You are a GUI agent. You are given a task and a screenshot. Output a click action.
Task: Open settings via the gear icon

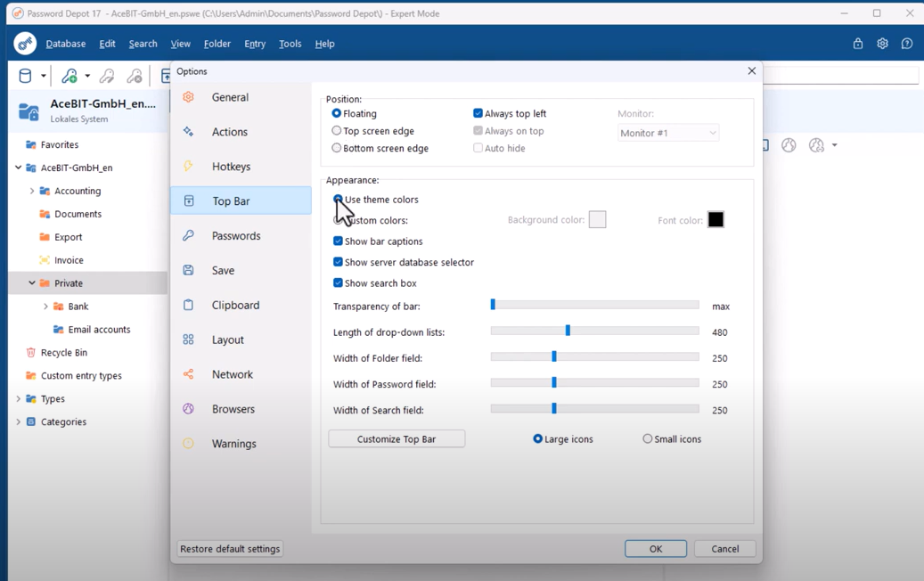pyautogui.click(x=882, y=44)
